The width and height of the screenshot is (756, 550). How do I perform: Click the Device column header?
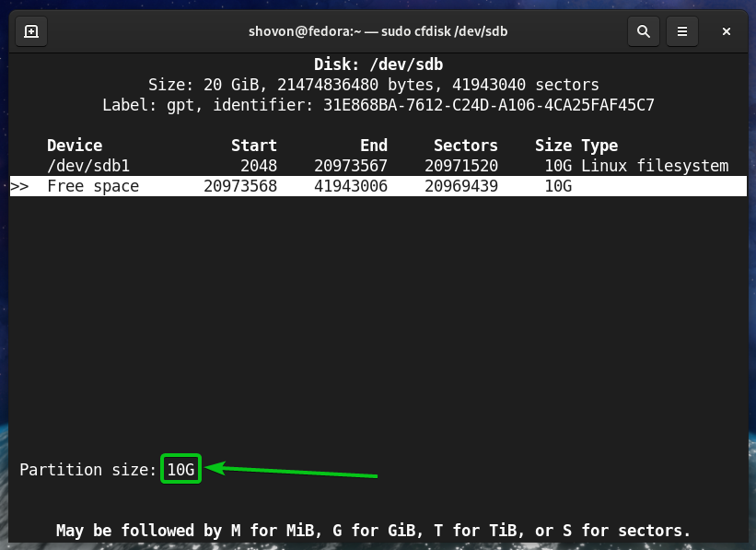75,146
